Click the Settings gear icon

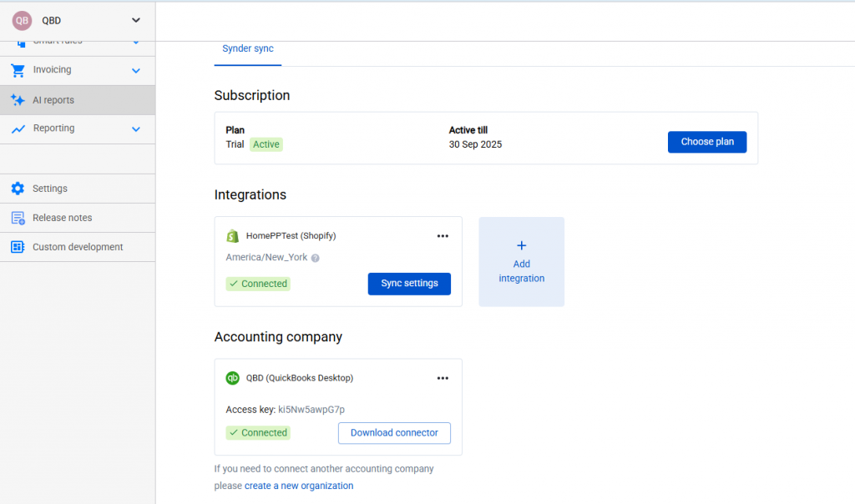coord(18,189)
